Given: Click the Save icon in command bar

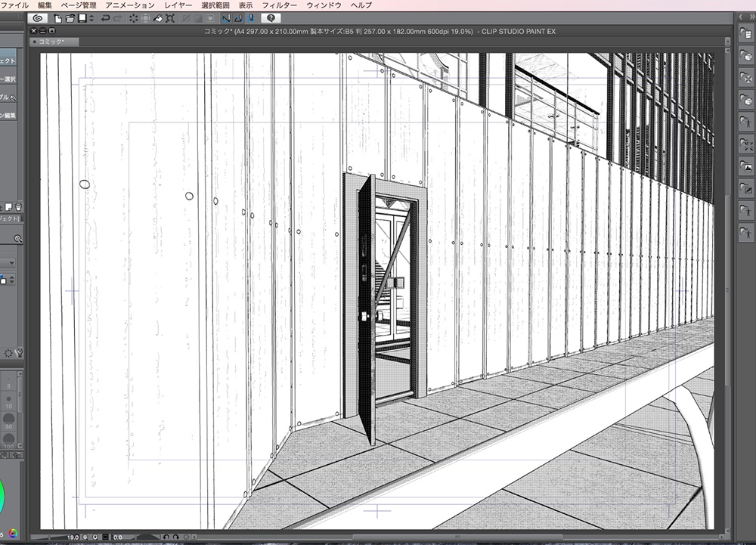Looking at the screenshot, I should click(82, 18).
